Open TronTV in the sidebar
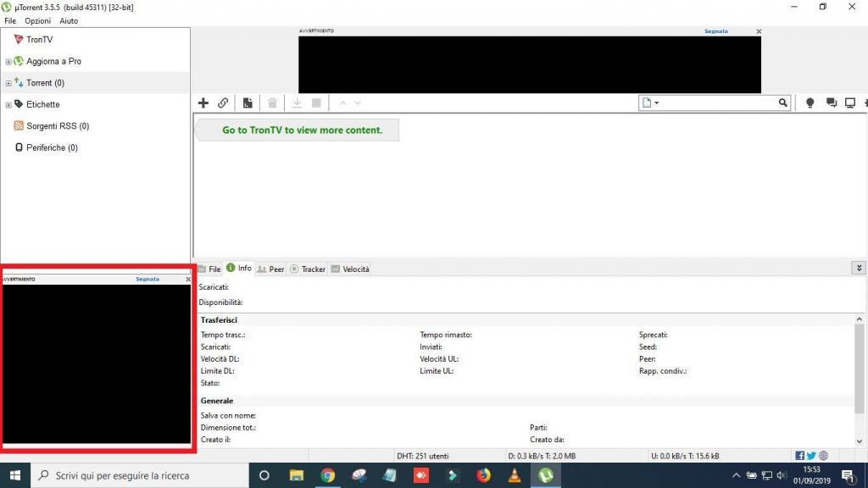 coord(39,39)
